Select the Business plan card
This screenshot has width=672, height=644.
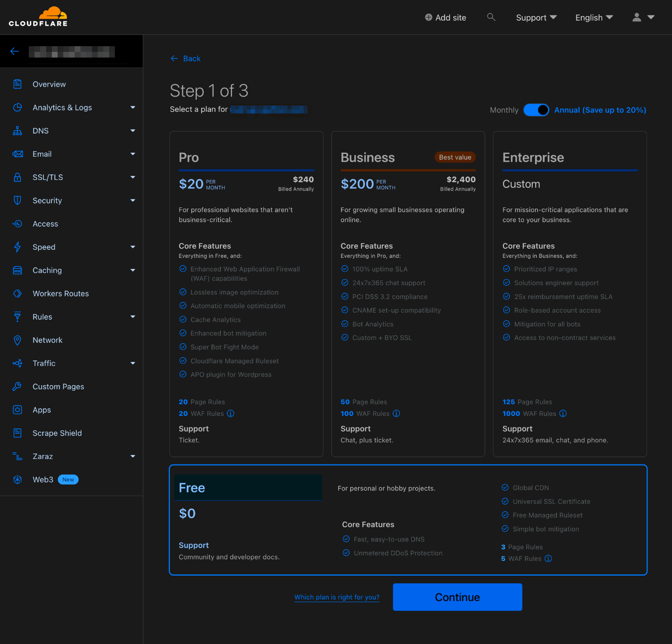pyautogui.click(x=408, y=294)
